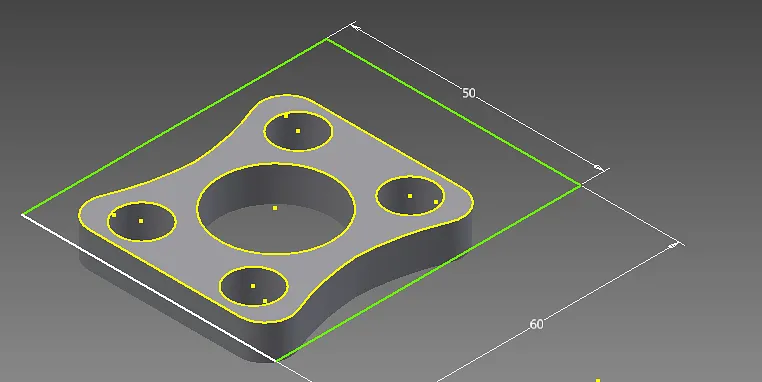762x382 pixels.
Task: Click the bottom small hole's center point
Action: (x=253, y=286)
